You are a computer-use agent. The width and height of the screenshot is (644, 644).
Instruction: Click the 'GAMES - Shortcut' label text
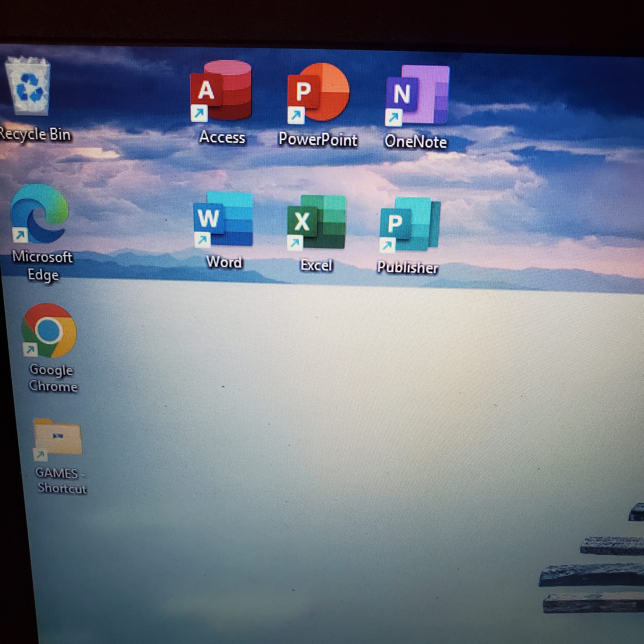pos(61,481)
